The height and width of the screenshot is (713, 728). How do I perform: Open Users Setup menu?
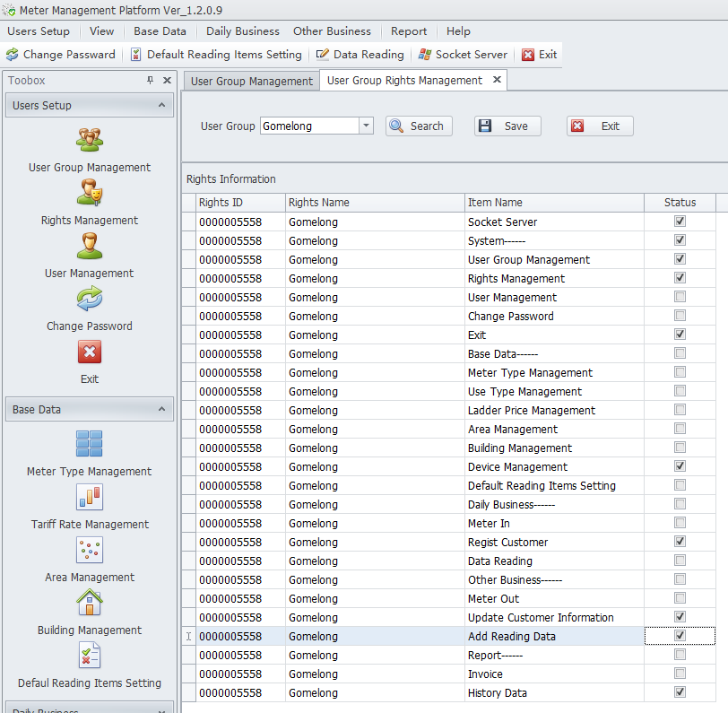point(39,31)
